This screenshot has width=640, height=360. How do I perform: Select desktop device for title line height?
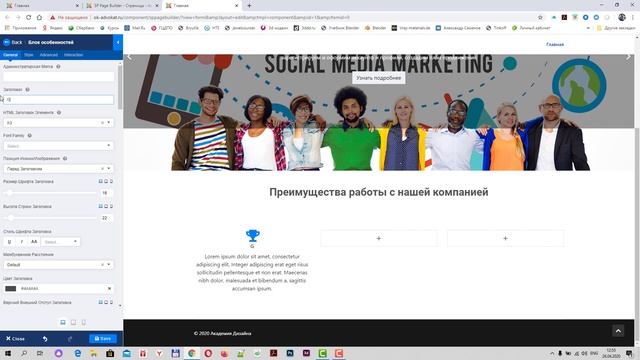coord(100,207)
